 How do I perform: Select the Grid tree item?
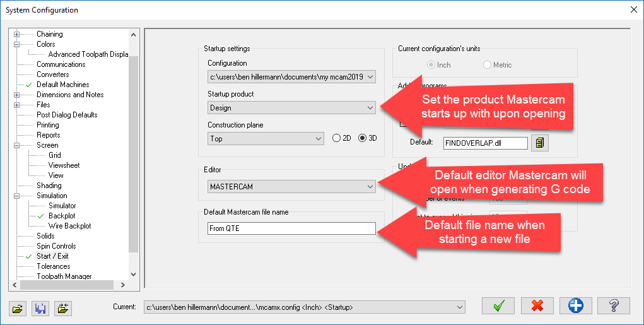(55, 155)
